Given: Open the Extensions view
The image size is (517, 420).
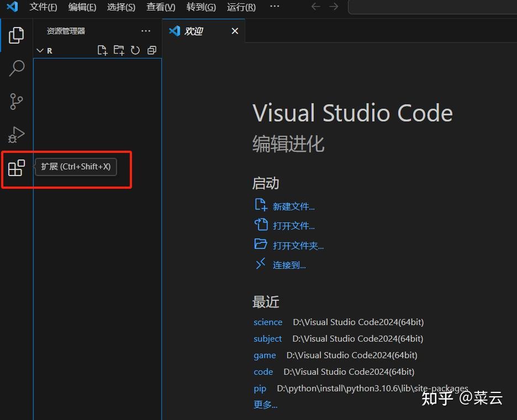Looking at the screenshot, I should pyautogui.click(x=16, y=168).
